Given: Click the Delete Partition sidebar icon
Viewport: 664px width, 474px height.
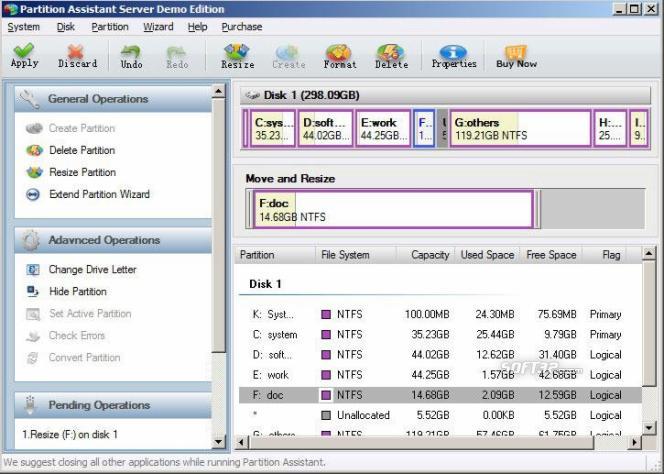Looking at the screenshot, I should (34, 150).
